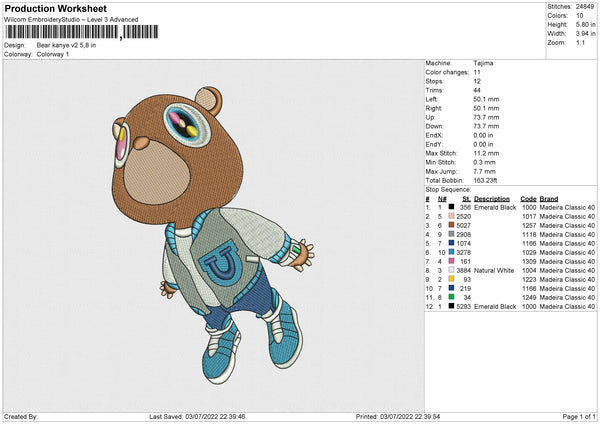Image resolution: width=600 pixels, height=424 pixels.
Task: Click the Stops value '12'
Action: click(x=477, y=81)
